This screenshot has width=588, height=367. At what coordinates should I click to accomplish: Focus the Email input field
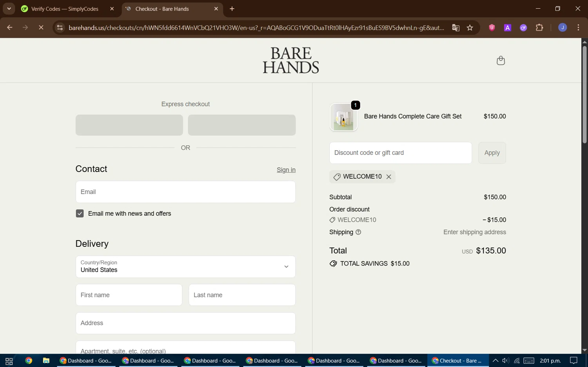click(185, 192)
